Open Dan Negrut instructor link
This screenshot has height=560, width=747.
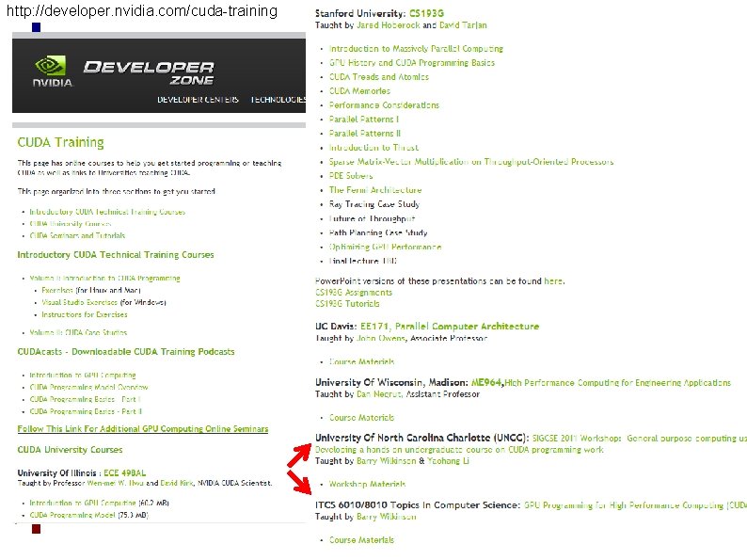379,394
